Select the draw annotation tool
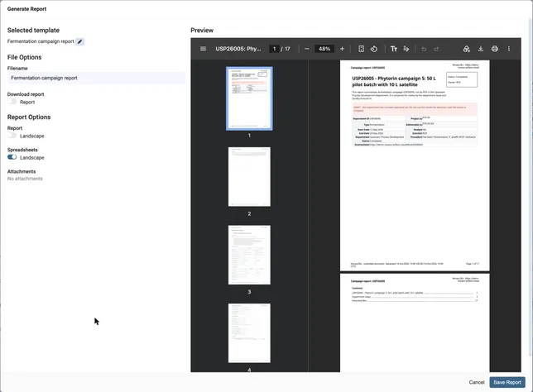Image resolution: width=533 pixels, height=392 pixels. tap(406, 49)
